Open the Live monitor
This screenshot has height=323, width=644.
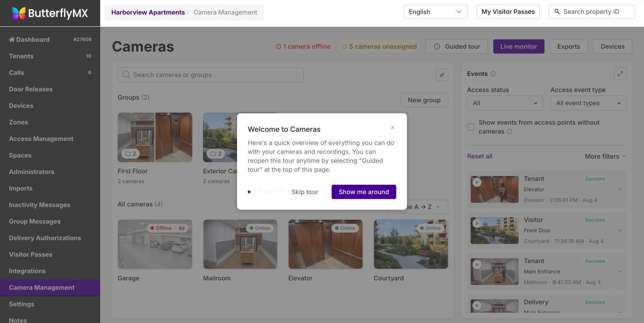coord(519,46)
